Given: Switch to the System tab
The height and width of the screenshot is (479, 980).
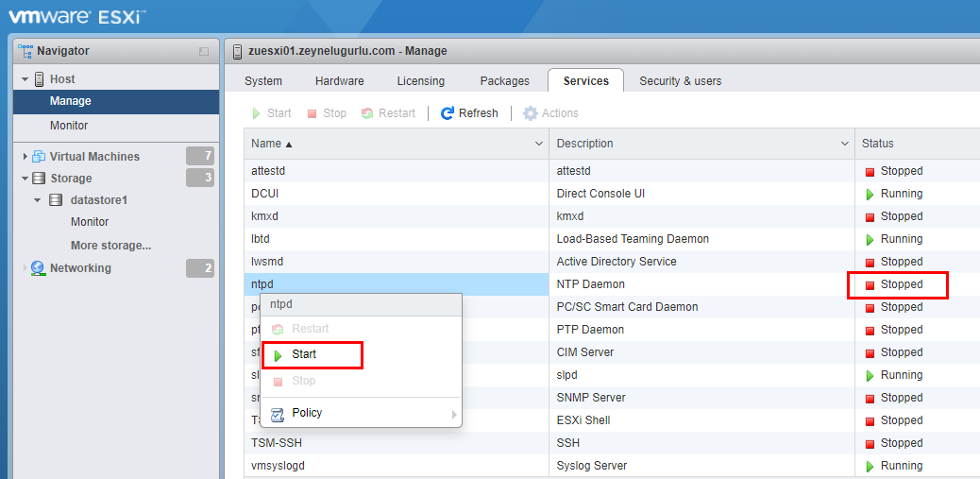Looking at the screenshot, I should point(263,81).
